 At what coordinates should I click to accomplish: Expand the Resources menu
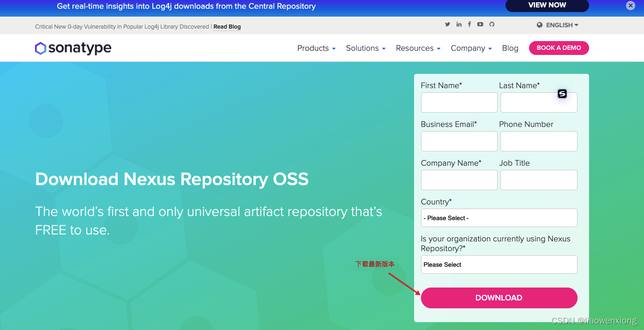(x=418, y=48)
